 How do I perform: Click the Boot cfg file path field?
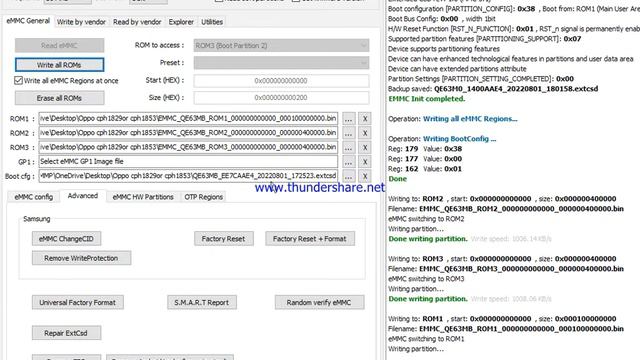coord(188,176)
